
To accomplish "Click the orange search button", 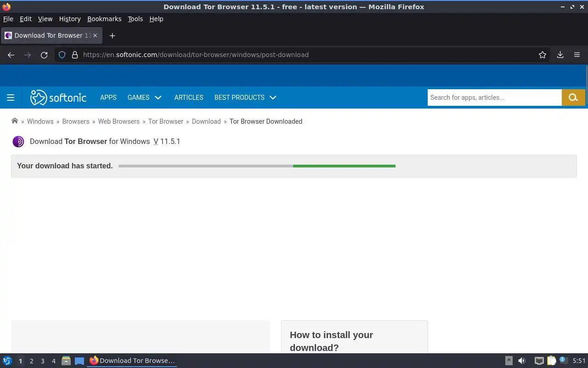I will pyautogui.click(x=573, y=98).
